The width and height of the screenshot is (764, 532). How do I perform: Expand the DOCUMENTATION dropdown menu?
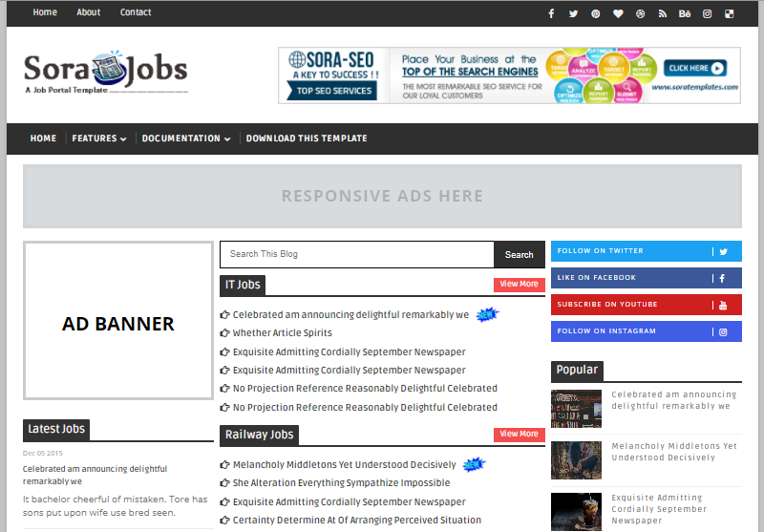[186, 138]
